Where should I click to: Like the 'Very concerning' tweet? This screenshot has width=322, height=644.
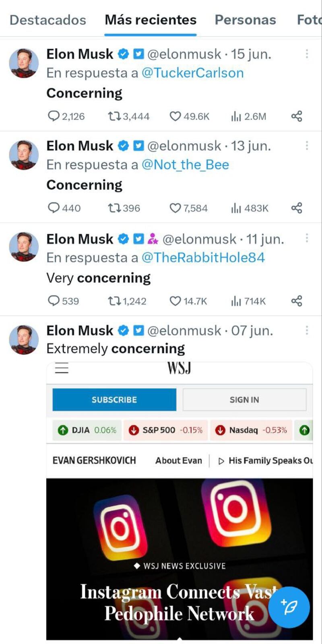pos(175,301)
